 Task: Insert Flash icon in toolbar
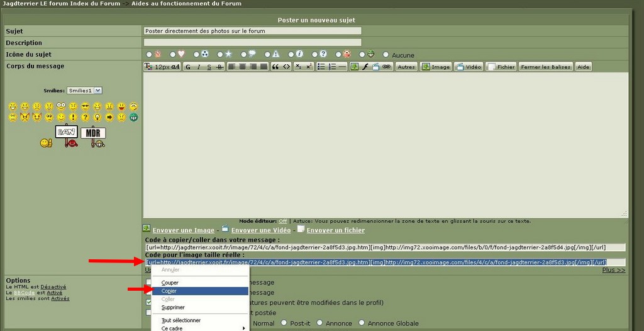point(365,67)
